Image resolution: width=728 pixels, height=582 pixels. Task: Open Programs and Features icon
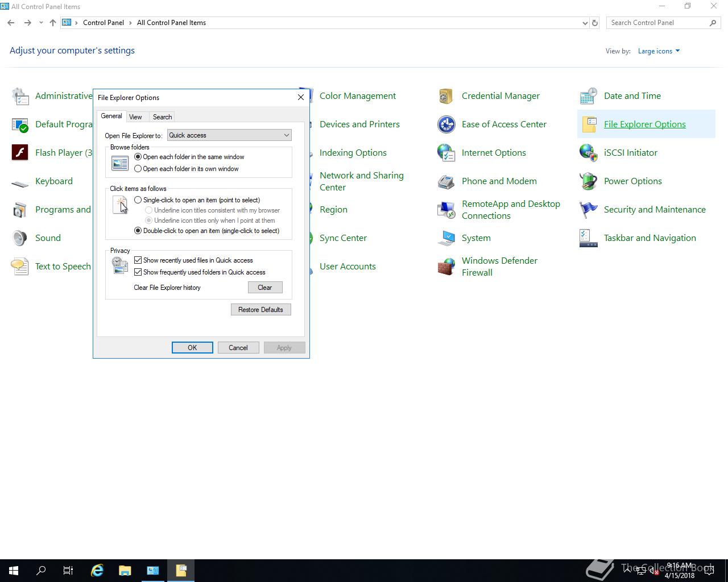[x=20, y=210]
